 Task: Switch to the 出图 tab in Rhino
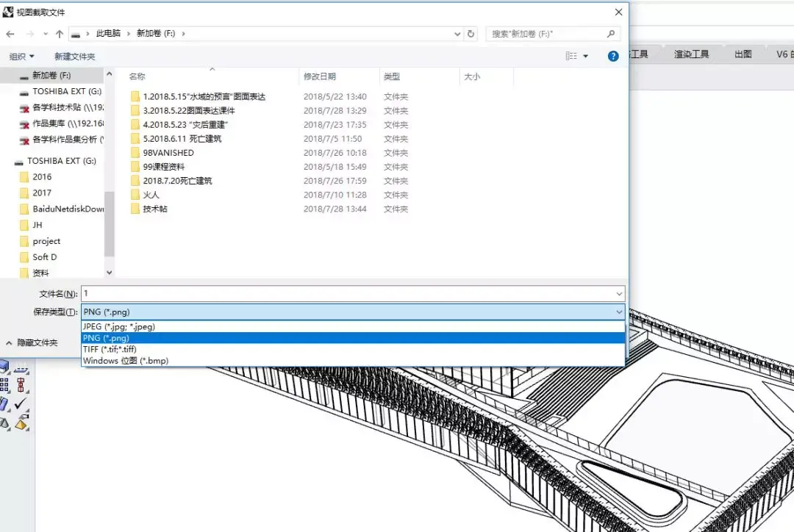point(743,54)
